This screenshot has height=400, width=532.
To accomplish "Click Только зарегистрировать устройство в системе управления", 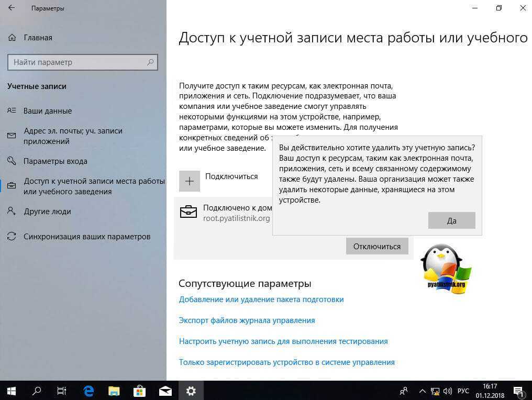I will 286,362.
